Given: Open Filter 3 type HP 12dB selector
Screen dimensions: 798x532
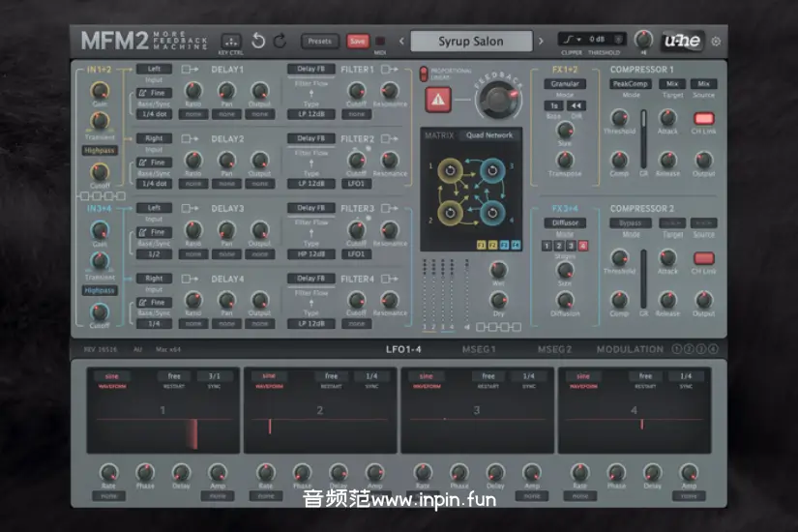Looking at the screenshot, I should (x=310, y=253).
